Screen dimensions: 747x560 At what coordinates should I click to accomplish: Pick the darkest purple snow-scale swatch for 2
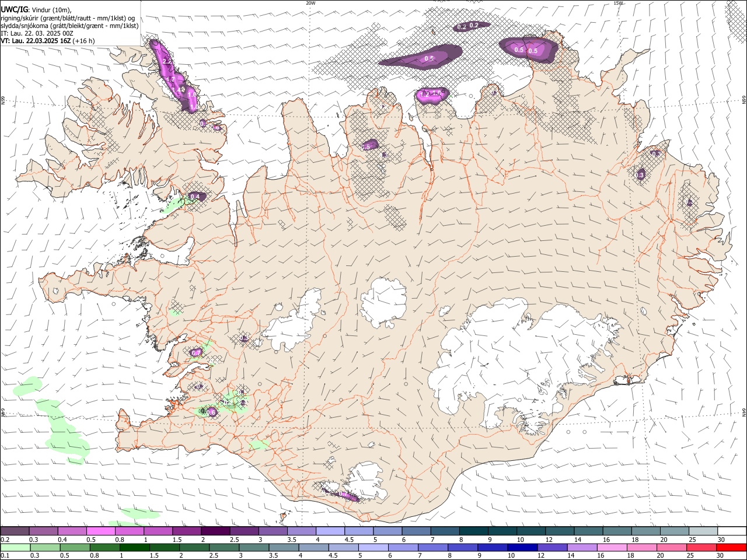pyautogui.click(x=215, y=531)
